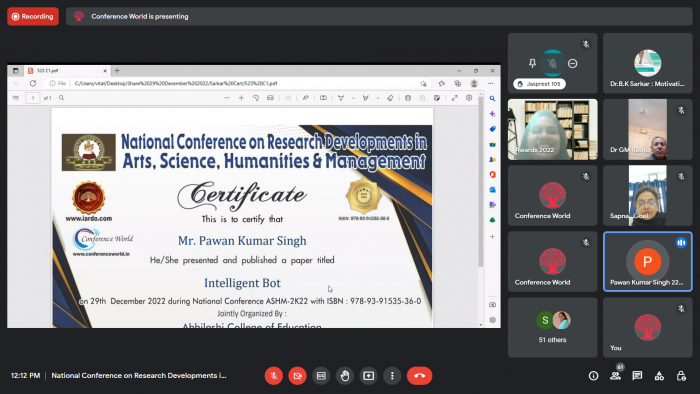Viewport: 700px width, 394px height.
Task: Open the 51 others participant tile
Action: pos(553,328)
